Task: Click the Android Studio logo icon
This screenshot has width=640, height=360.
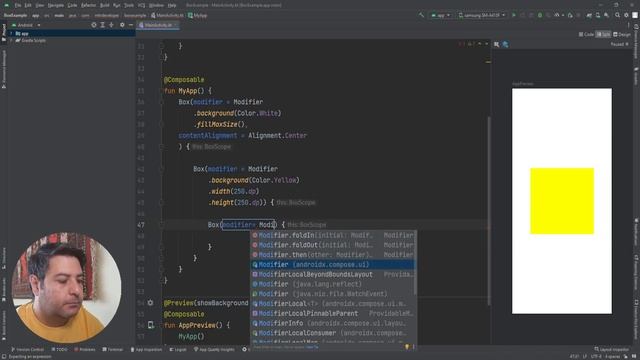Action: [6, 5]
